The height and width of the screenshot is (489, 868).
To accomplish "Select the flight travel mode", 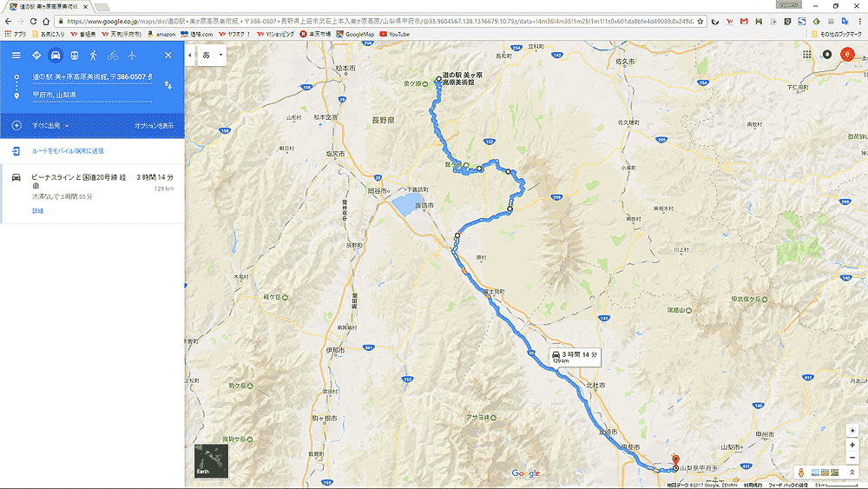I will pyautogui.click(x=132, y=56).
